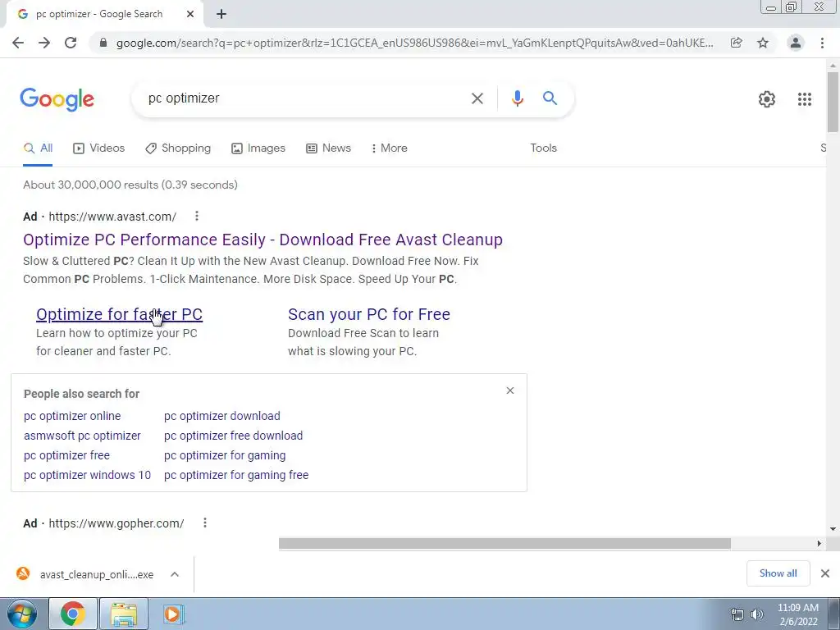Click the blue search magnifier button
The width and height of the screenshot is (840, 630).
550,98
